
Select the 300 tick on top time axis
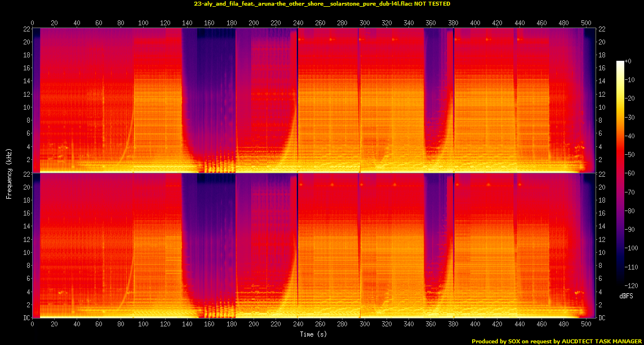(365, 23)
